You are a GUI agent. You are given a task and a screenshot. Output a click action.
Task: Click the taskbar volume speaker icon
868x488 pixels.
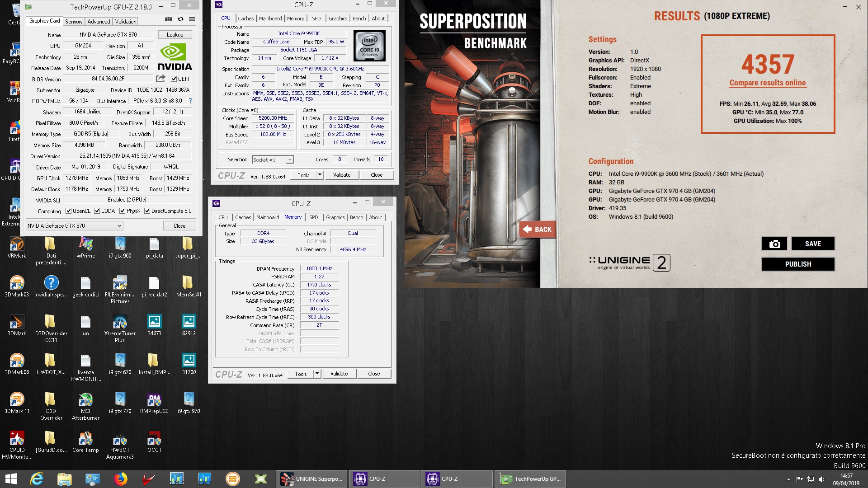coord(821,479)
